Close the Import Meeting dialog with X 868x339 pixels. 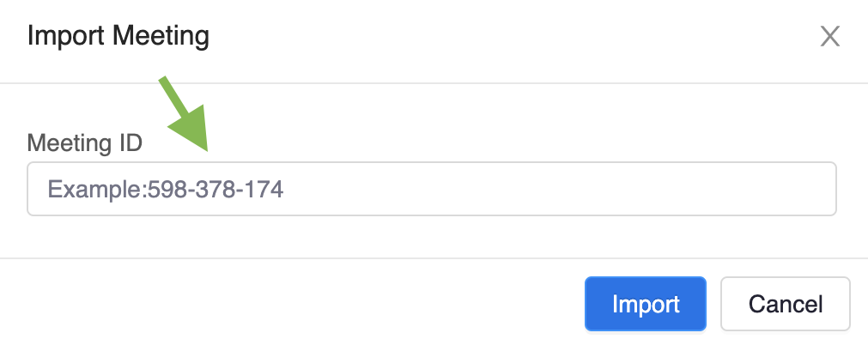tap(830, 37)
